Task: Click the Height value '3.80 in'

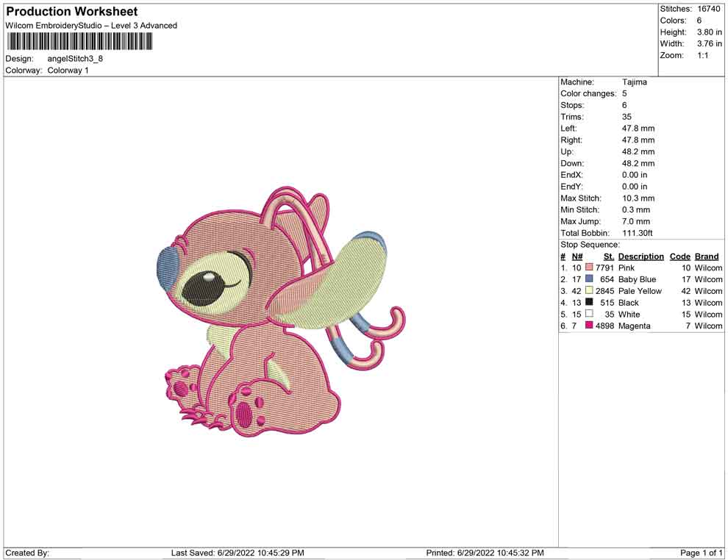Action: [710, 32]
